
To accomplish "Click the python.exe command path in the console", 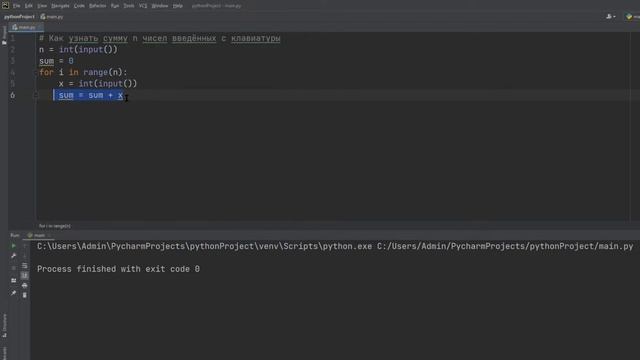I will 204,247.
